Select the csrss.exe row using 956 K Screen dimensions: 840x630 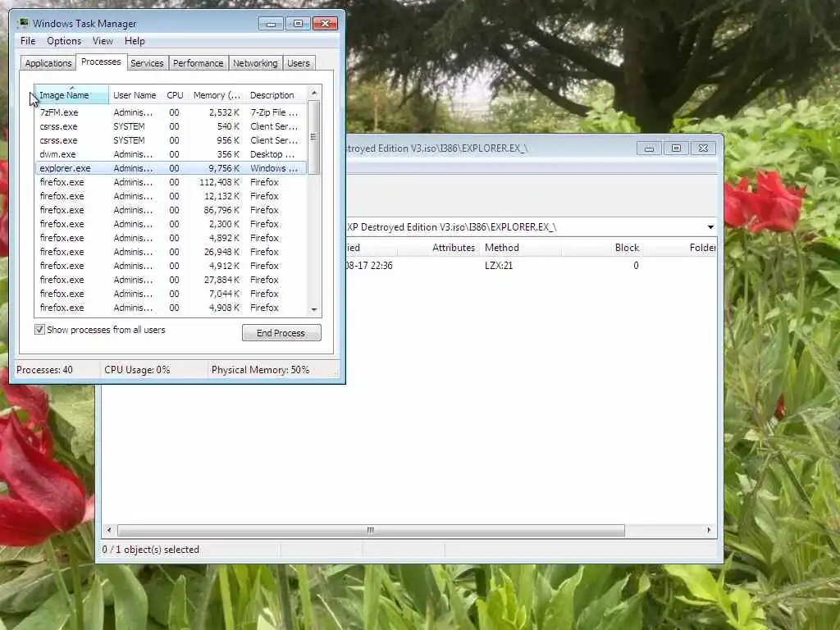pyautogui.click(x=171, y=140)
